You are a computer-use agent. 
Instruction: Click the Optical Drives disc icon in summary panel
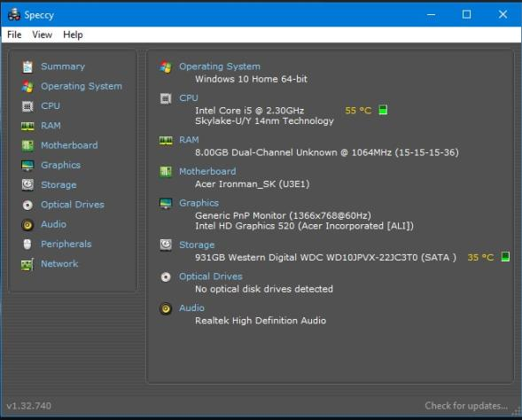pyautogui.click(x=166, y=276)
